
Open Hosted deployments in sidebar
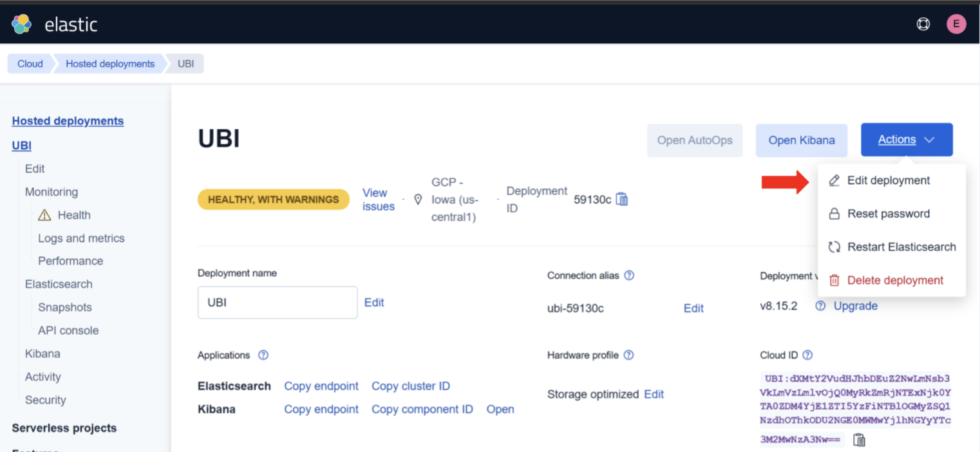tap(68, 121)
